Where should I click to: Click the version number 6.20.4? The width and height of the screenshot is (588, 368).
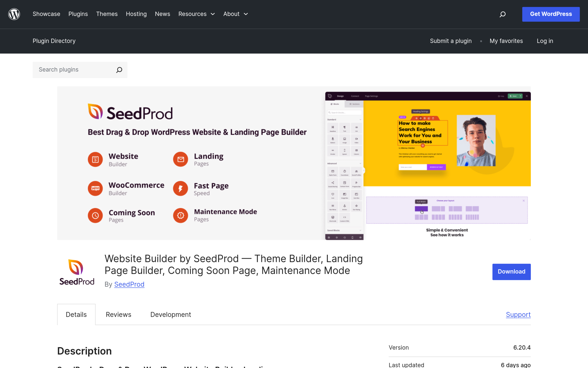(522, 348)
